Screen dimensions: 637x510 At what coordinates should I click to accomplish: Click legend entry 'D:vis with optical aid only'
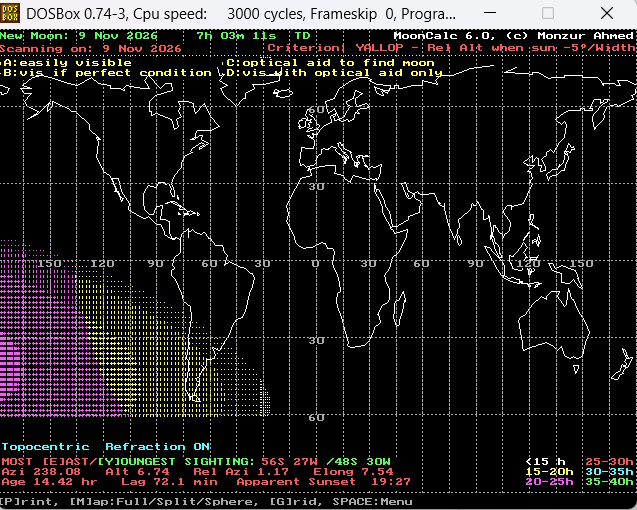(335, 73)
